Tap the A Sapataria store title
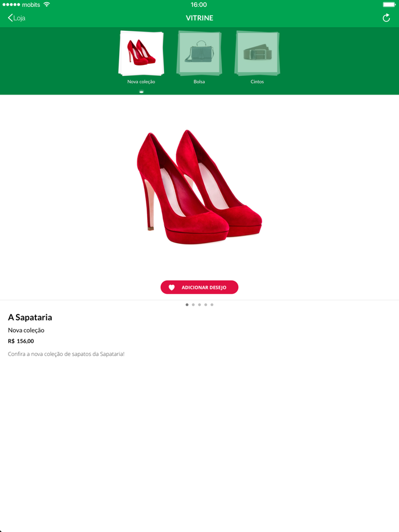Screen dimensions: 399x532 tap(30, 317)
